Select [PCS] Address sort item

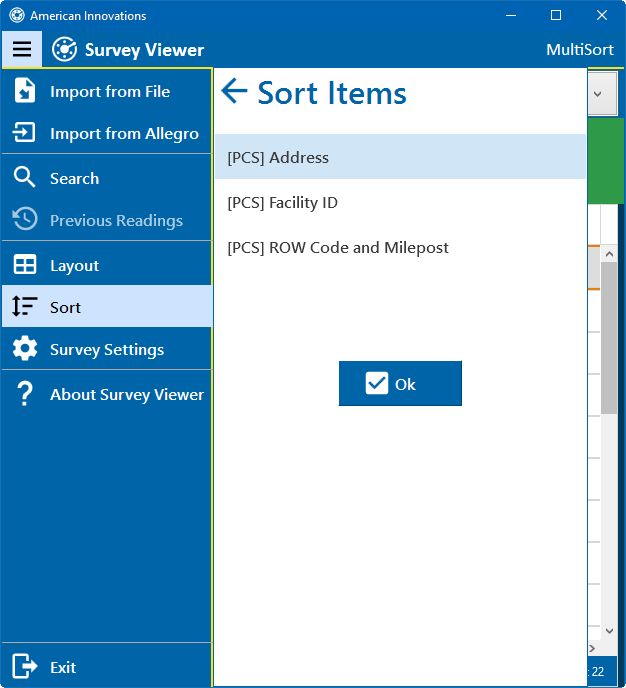pos(400,157)
